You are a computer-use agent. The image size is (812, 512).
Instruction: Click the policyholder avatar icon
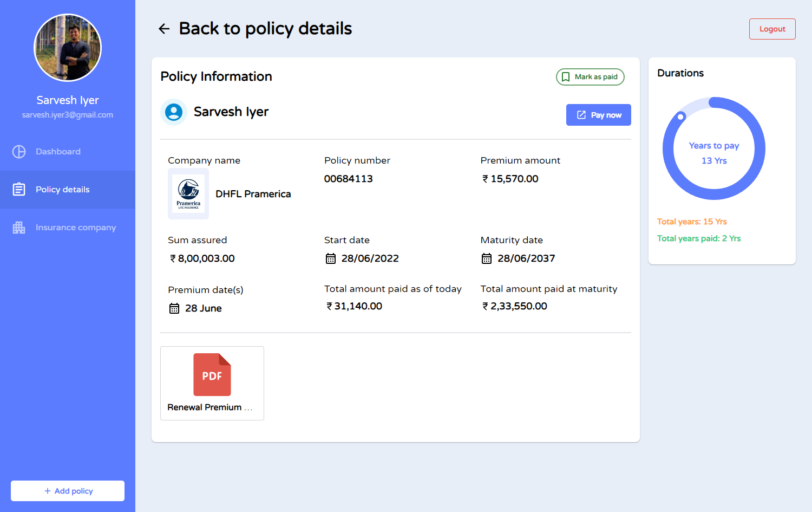click(x=174, y=112)
